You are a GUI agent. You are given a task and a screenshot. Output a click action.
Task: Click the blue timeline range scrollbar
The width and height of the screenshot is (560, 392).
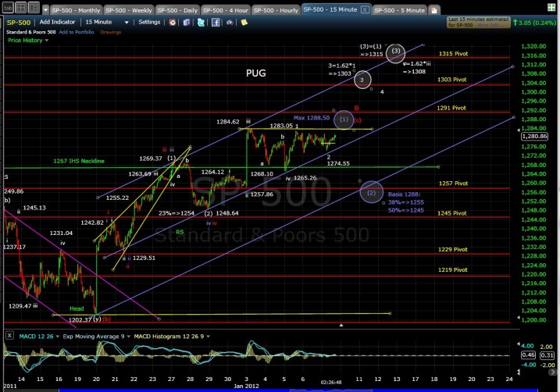point(298,390)
